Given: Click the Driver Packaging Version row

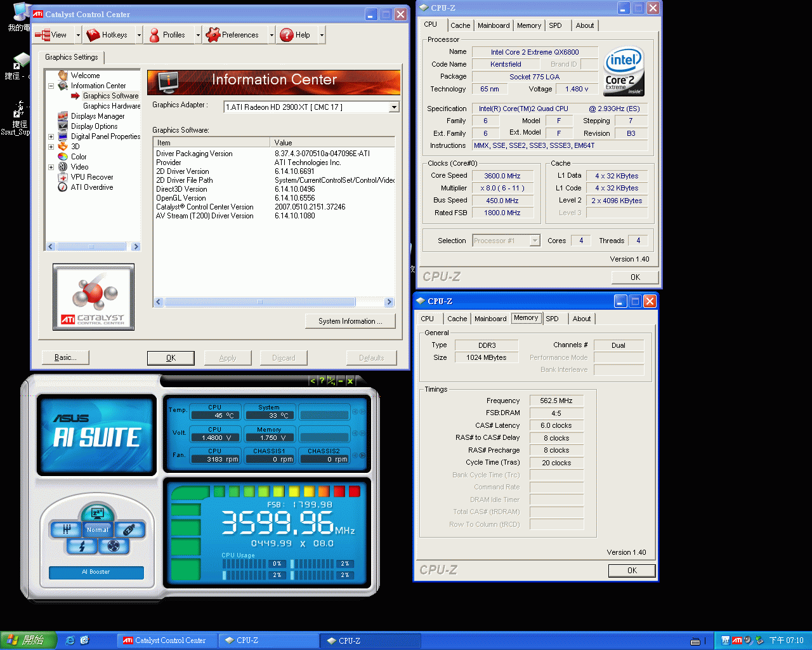Looking at the screenshot, I should click(x=274, y=154).
